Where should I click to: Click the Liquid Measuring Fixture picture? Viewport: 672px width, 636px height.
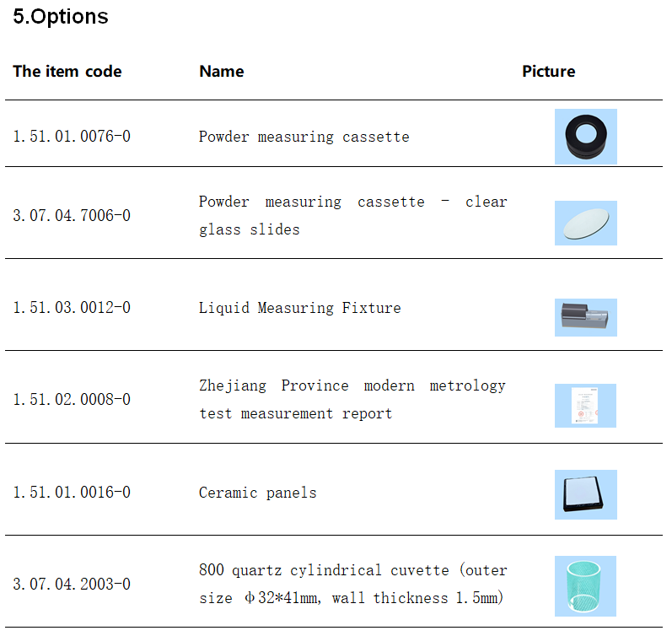coord(585,316)
